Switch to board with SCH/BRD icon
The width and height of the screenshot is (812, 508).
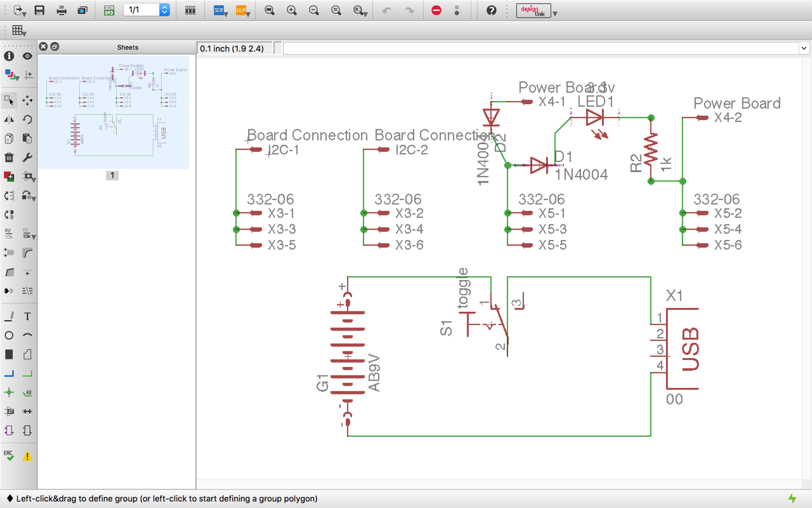click(x=109, y=10)
